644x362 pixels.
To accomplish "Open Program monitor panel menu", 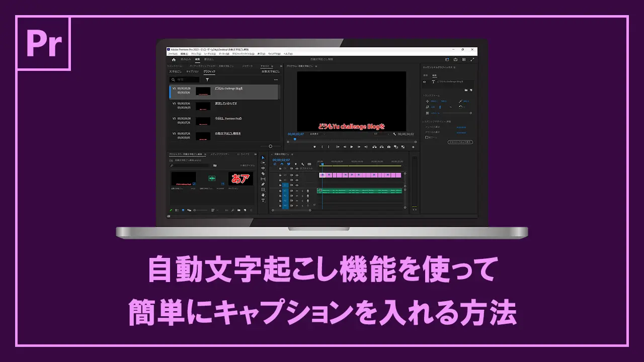I will 316,66.
